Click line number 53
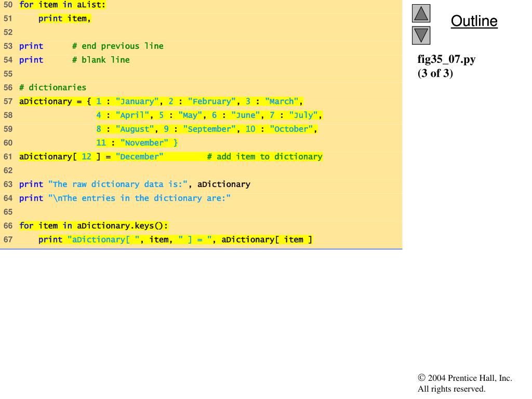Image resolution: width=532 pixels, height=399 pixels. click(8, 46)
